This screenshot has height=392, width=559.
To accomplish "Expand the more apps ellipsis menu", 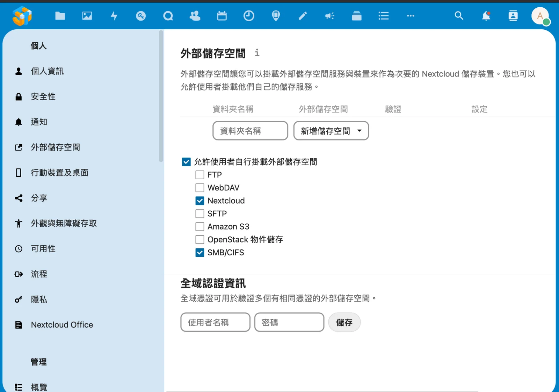I will [411, 16].
